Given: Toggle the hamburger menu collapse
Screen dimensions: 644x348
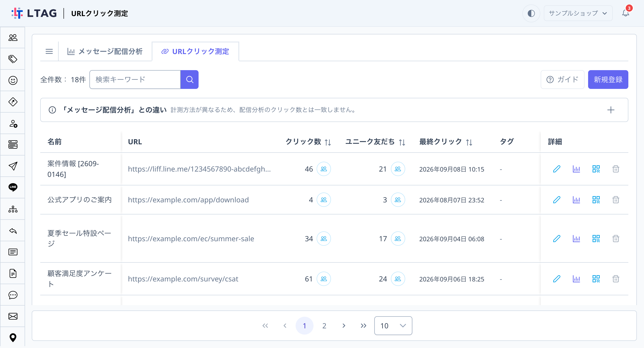Looking at the screenshot, I should click(x=49, y=51).
